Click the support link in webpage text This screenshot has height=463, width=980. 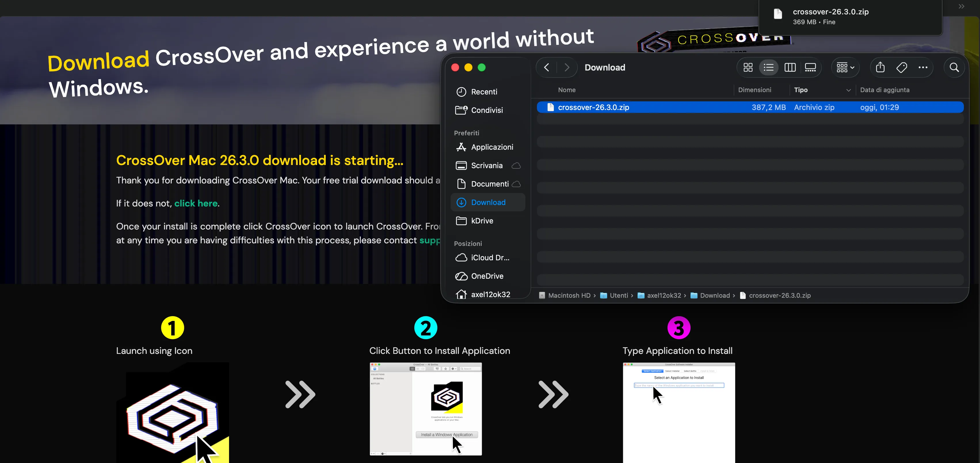pos(430,241)
